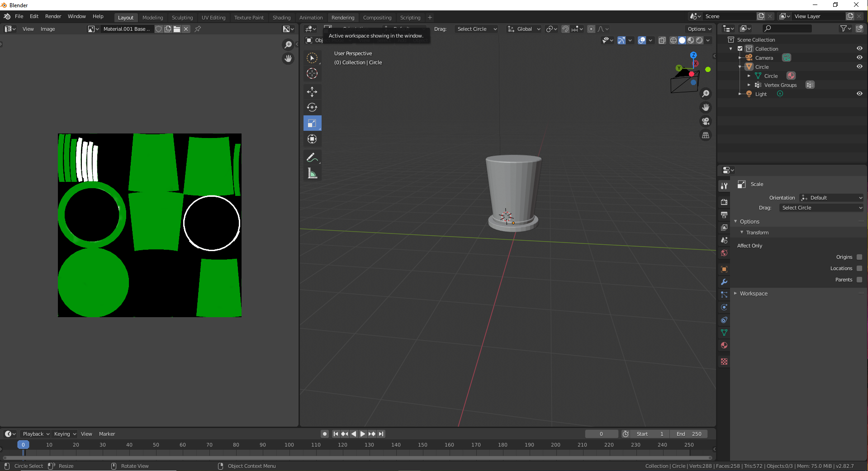Click the Transform tool icon

click(312, 139)
